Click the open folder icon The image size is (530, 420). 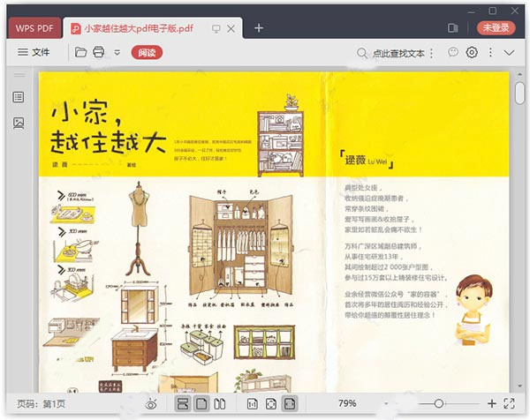click(80, 52)
